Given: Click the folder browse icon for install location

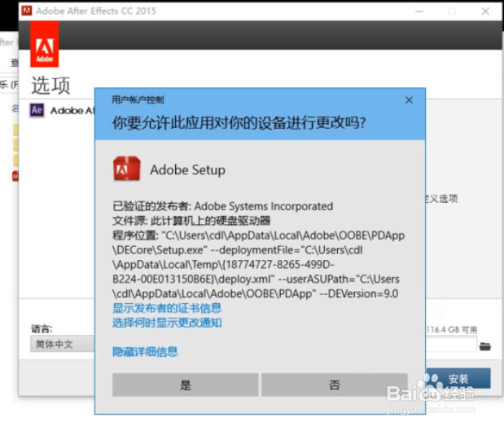Looking at the screenshot, I should (484, 346).
